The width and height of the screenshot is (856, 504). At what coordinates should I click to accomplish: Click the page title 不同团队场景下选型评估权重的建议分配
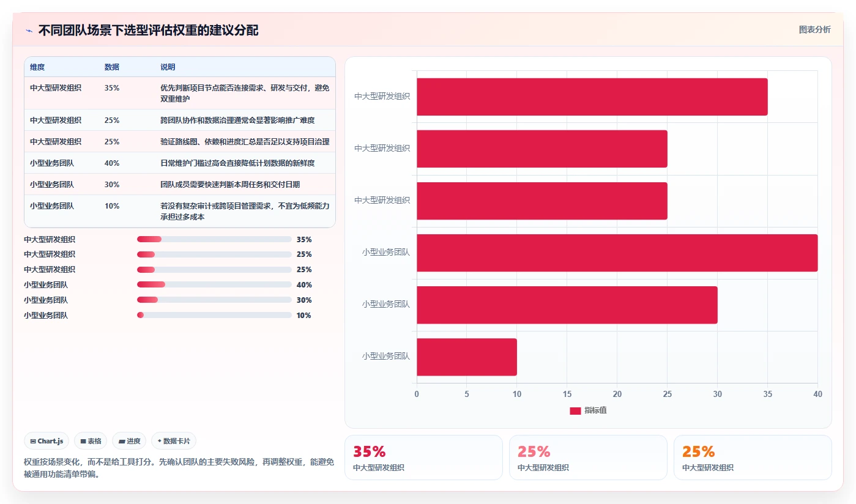148,31
